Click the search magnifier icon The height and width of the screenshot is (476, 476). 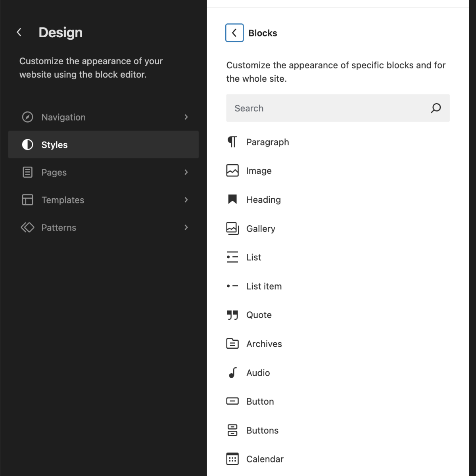pos(436,108)
